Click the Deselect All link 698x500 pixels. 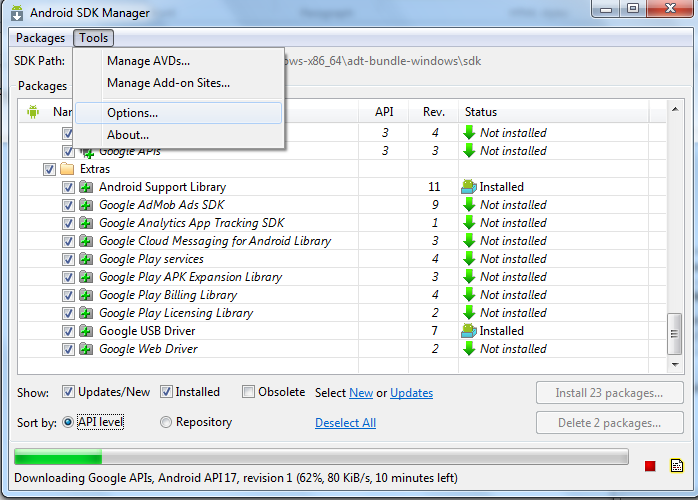click(345, 423)
